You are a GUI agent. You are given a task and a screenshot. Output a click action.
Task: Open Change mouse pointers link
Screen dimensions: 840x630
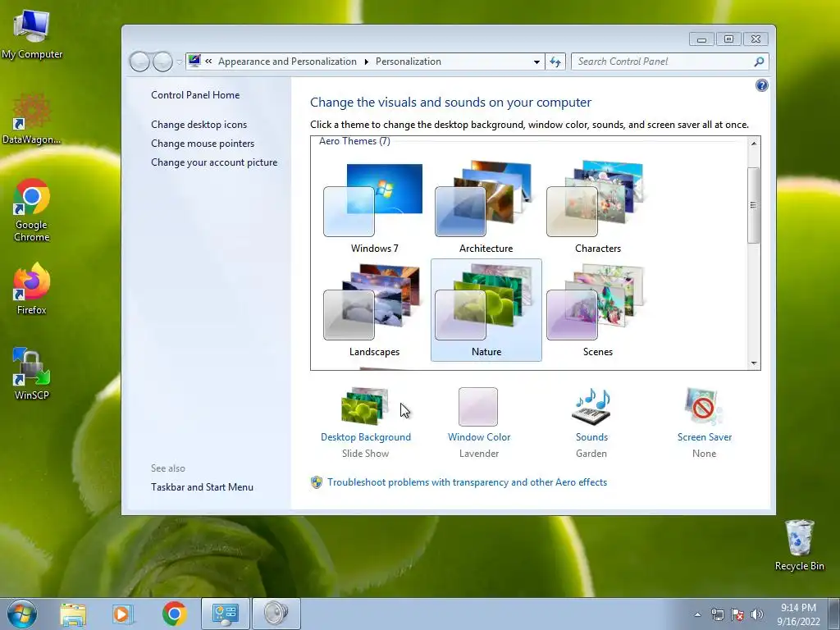(x=203, y=143)
